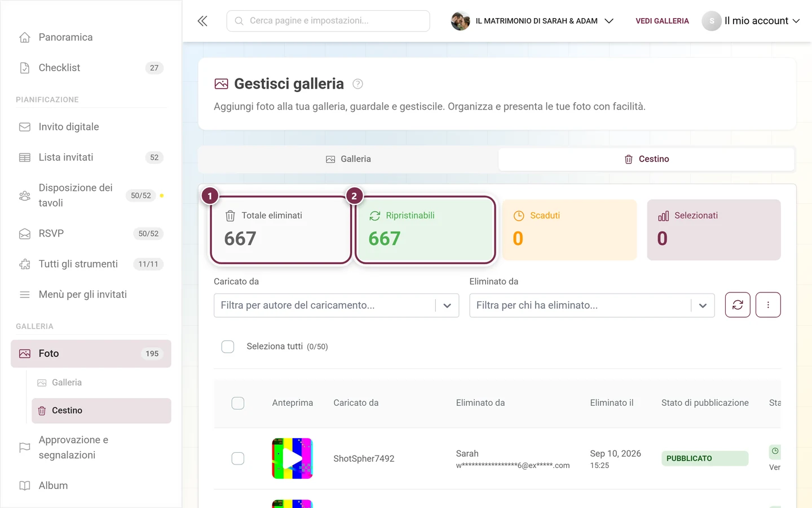Screen dimensions: 812x508
Task: Click the wedding profile avatar photo
Action: (461, 21)
